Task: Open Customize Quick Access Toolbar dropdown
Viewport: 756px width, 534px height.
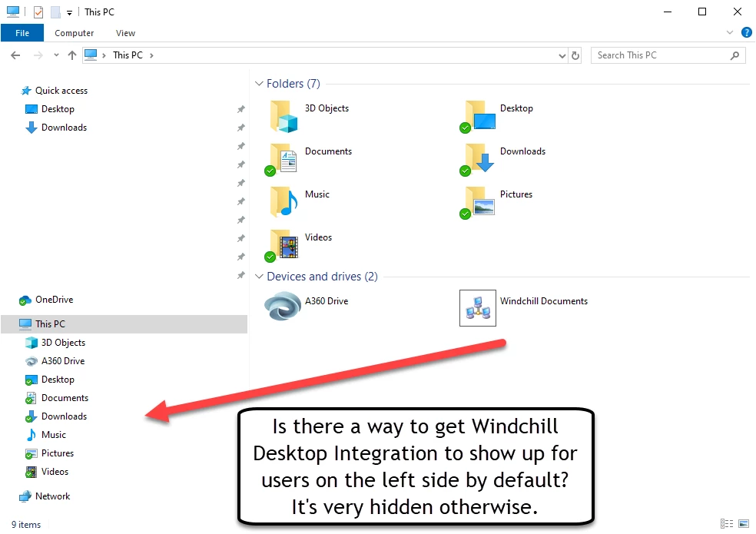Action: tap(69, 13)
